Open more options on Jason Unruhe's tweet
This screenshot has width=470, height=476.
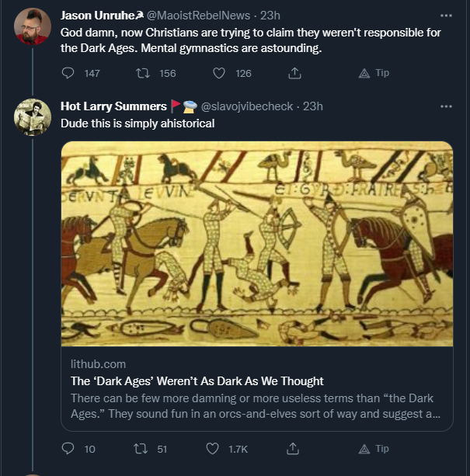click(446, 16)
